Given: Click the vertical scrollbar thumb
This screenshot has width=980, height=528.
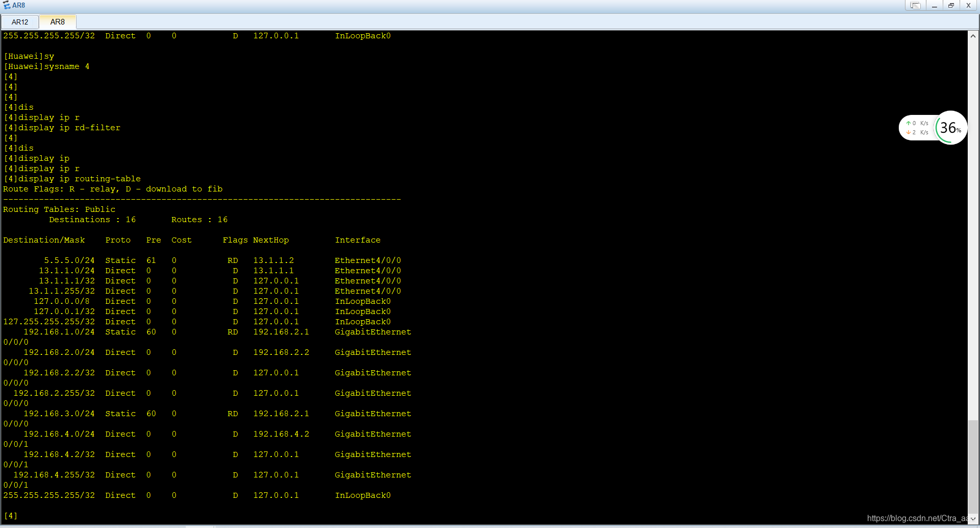Looking at the screenshot, I should [x=973, y=467].
